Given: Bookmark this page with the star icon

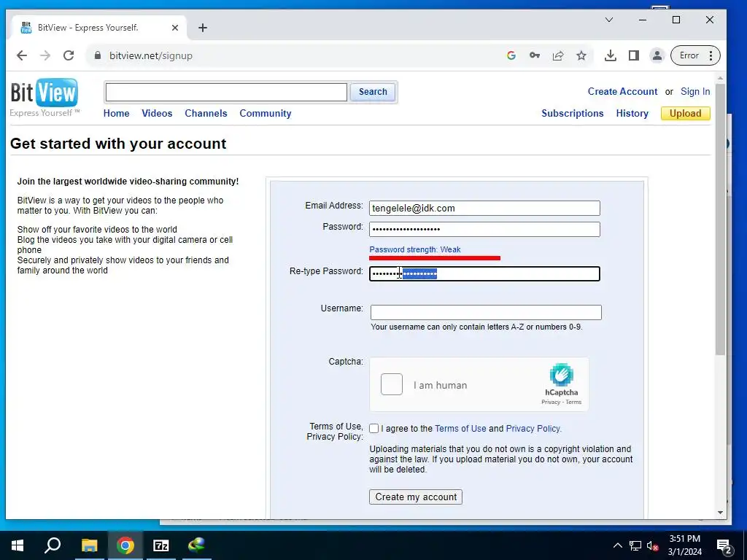Looking at the screenshot, I should pos(581,55).
